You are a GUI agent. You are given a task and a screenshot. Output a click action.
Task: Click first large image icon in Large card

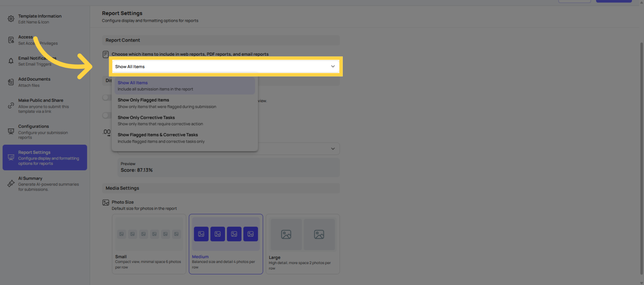pos(286,234)
